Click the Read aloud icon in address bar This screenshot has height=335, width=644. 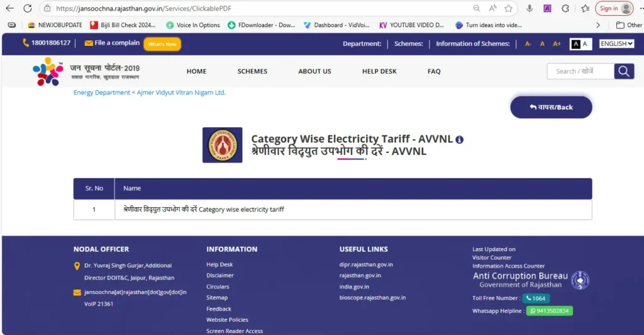[493, 8]
